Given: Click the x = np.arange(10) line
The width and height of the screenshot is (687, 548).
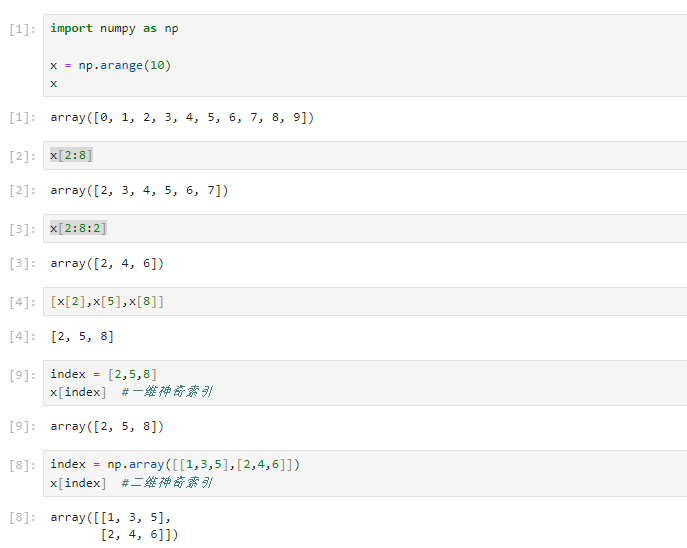Looking at the screenshot, I should (x=110, y=65).
